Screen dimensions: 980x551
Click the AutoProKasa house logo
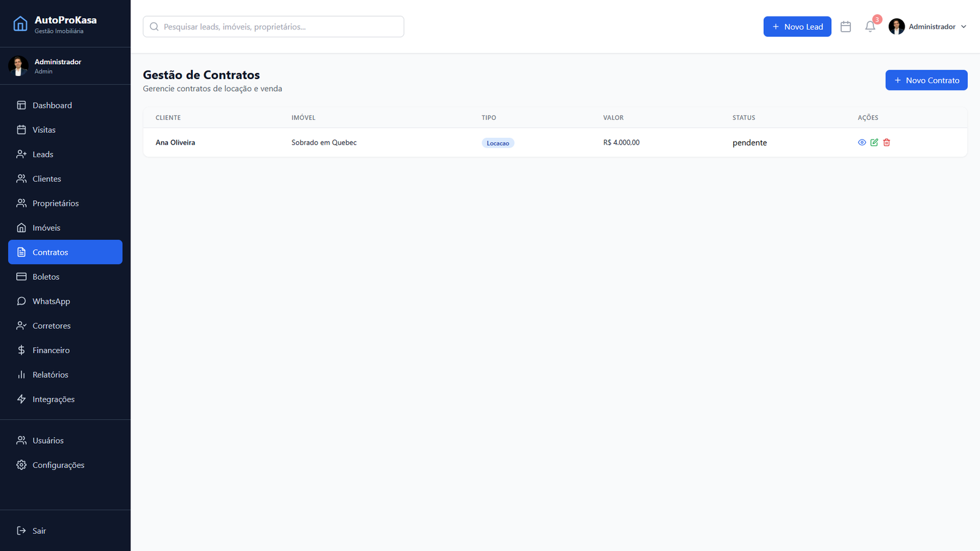[20, 24]
